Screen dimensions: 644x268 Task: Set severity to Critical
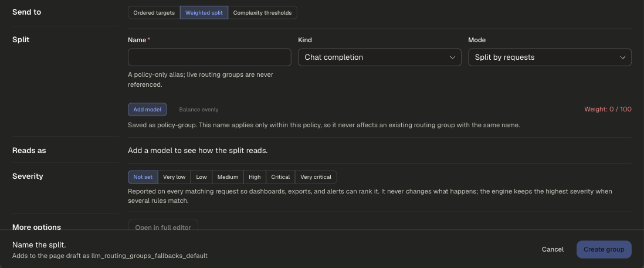pos(280,177)
